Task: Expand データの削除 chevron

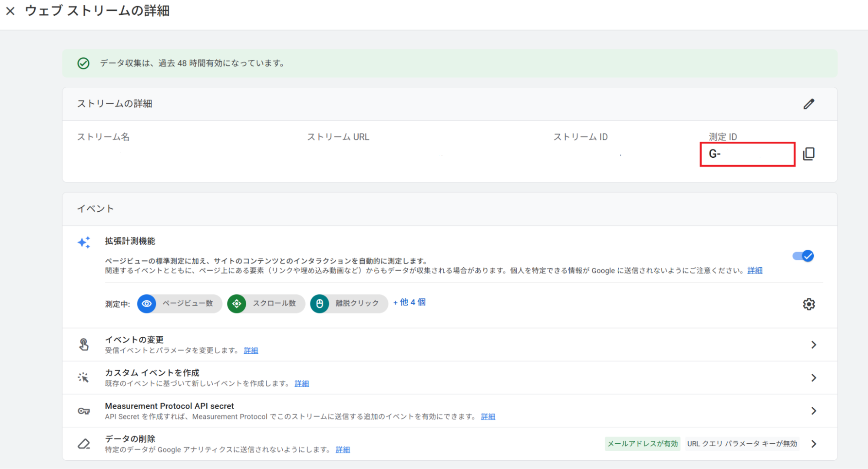Action: click(x=814, y=444)
